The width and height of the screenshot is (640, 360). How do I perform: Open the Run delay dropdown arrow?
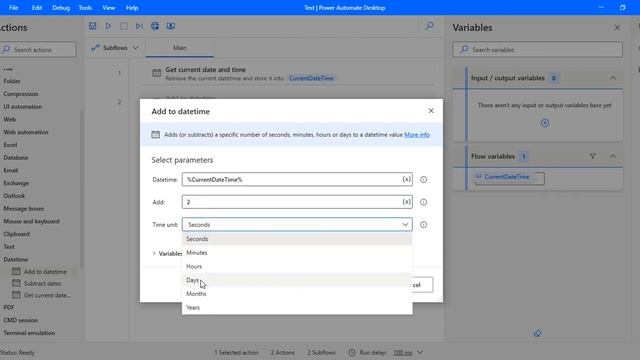(420, 352)
